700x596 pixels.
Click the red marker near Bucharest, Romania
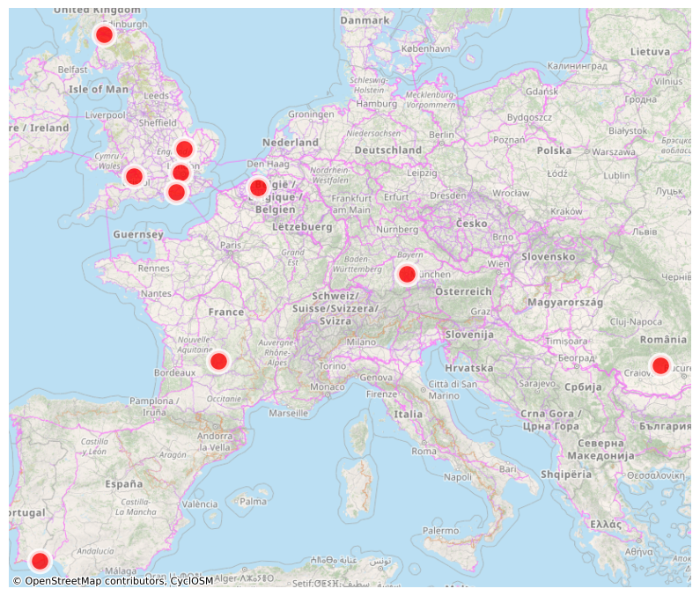pos(660,365)
